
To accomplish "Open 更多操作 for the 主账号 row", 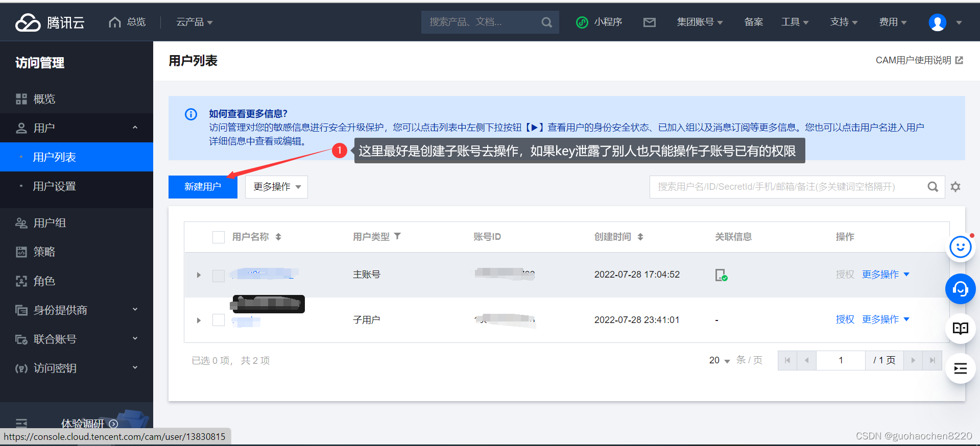I will [x=886, y=275].
